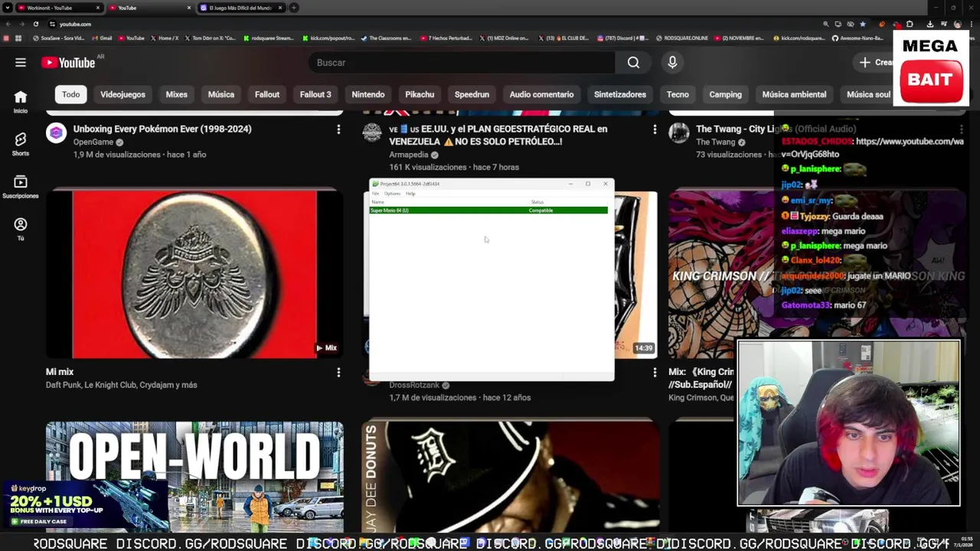This screenshot has height=551, width=980.
Task: Open the browser tab search dropdown arrow
Action: coord(6,8)
